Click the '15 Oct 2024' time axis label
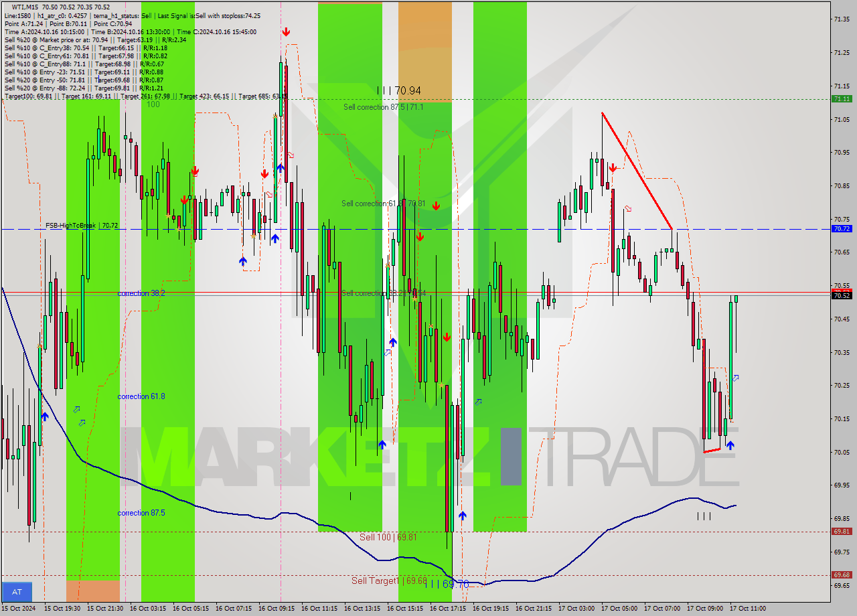This screenshot has width=857, height=616. click(19, 608)
